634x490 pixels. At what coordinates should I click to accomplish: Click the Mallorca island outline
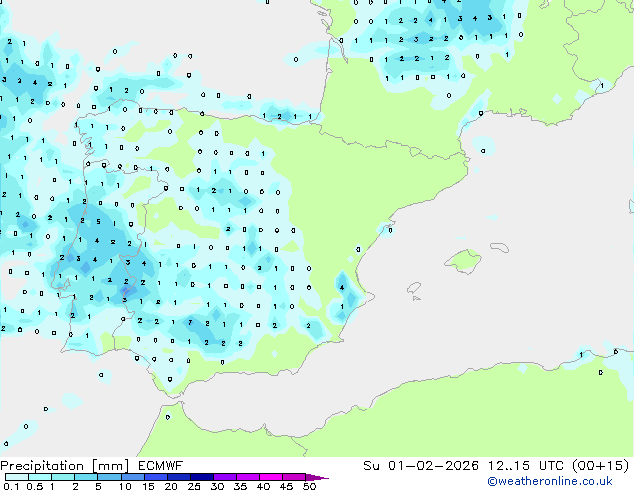pos(463,261)
